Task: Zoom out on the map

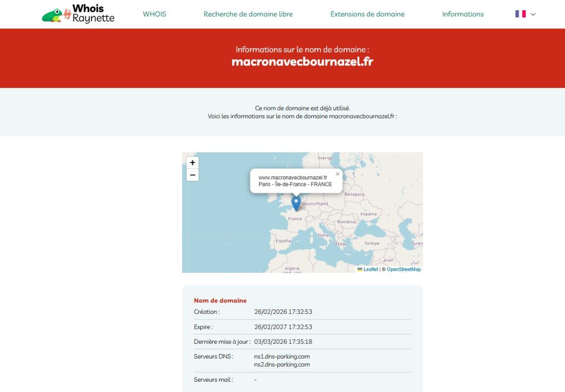Action: [193, 175]
